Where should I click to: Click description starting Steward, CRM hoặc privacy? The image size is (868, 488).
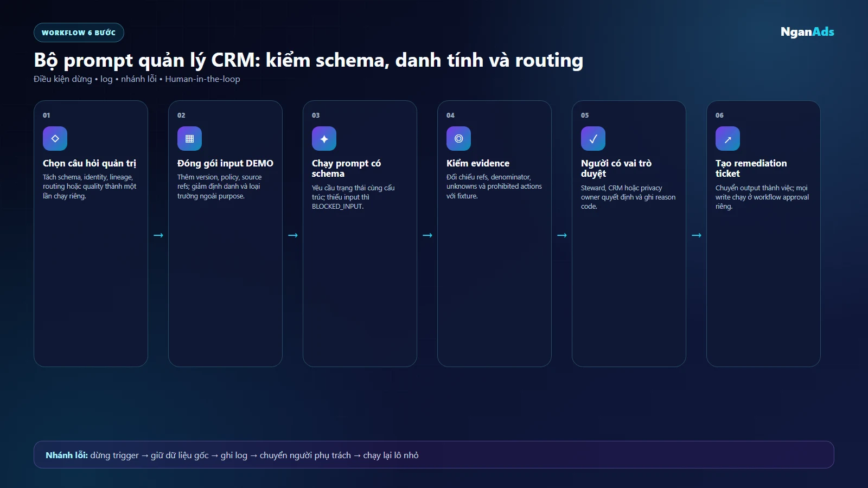(x=628, y=197)
